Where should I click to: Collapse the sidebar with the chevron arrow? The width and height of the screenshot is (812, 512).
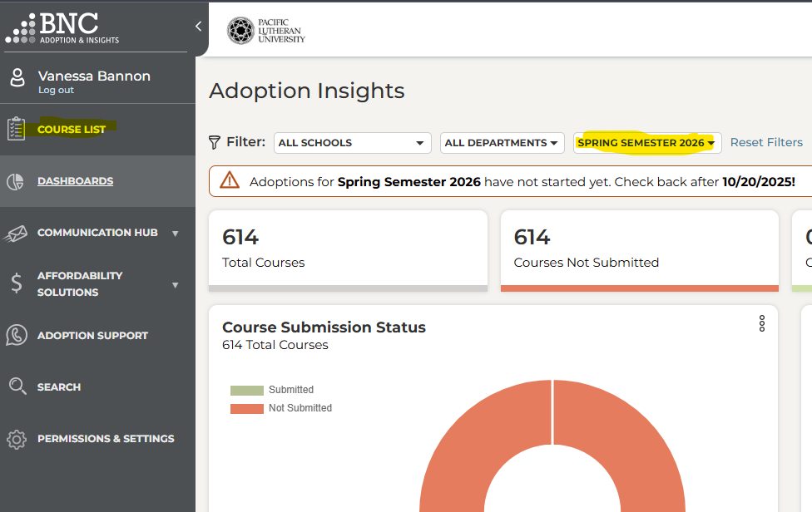point(198,27)
